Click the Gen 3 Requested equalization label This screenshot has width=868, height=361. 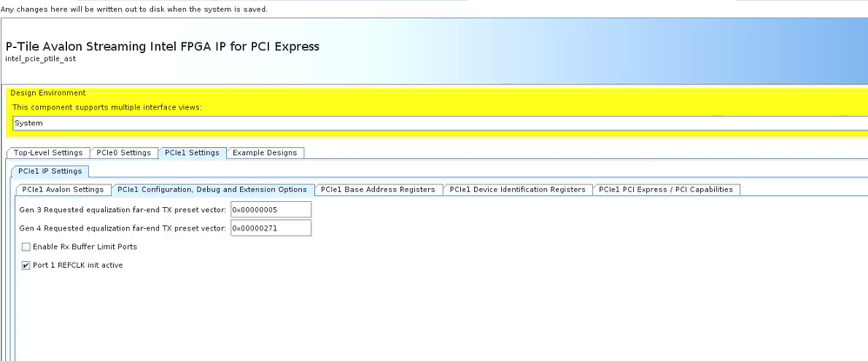(123, 210)
